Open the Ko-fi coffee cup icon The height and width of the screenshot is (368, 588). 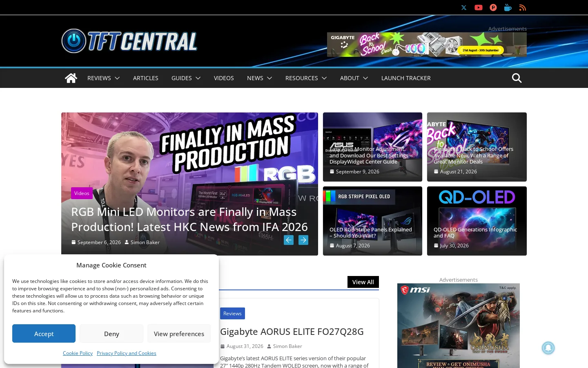(x=508, y=7)
